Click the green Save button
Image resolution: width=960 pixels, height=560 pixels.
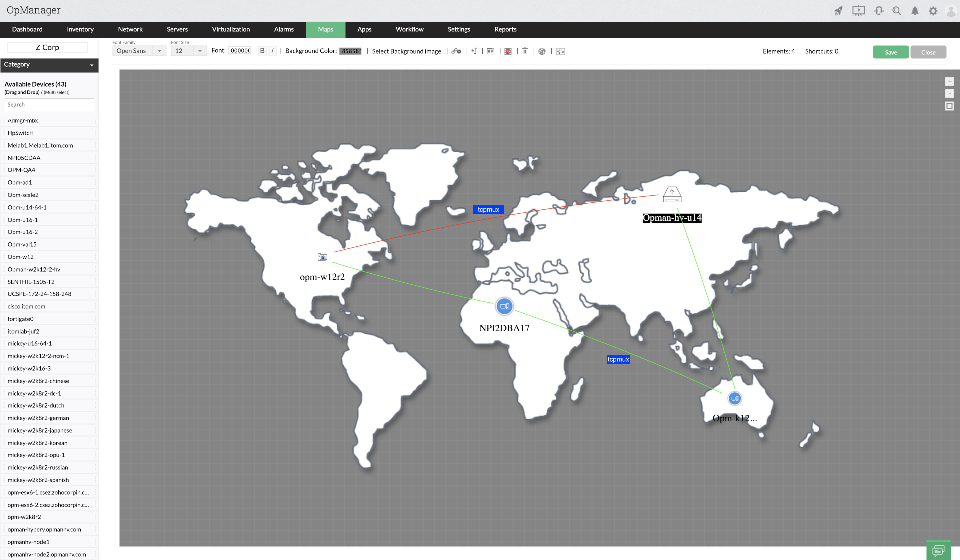click(890, 52)
